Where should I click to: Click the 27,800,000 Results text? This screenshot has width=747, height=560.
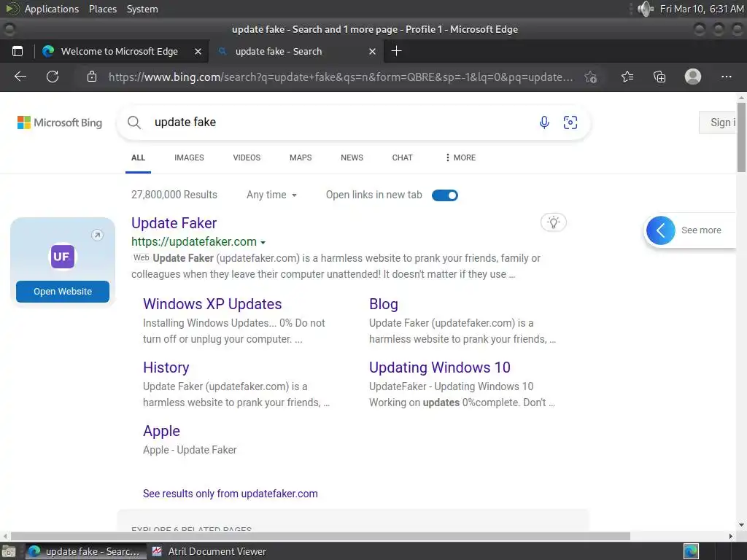pyautogui.click(x=174, y=195)
